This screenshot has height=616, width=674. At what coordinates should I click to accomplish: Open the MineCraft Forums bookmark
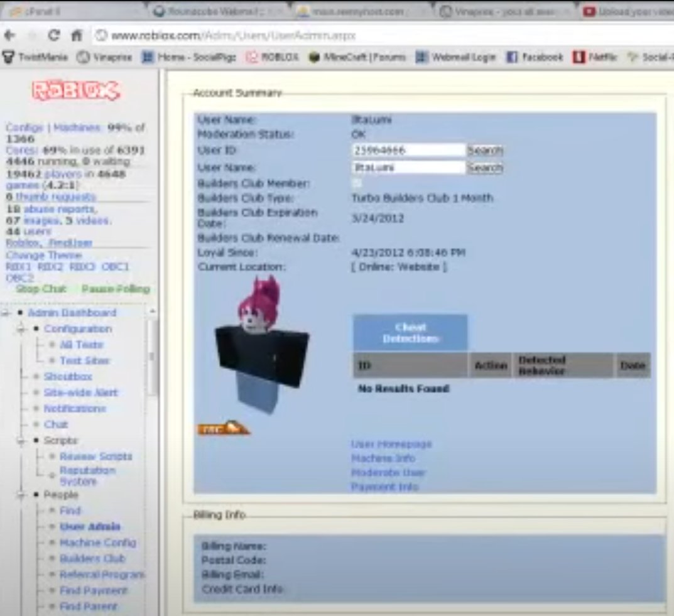click(357, 57)
